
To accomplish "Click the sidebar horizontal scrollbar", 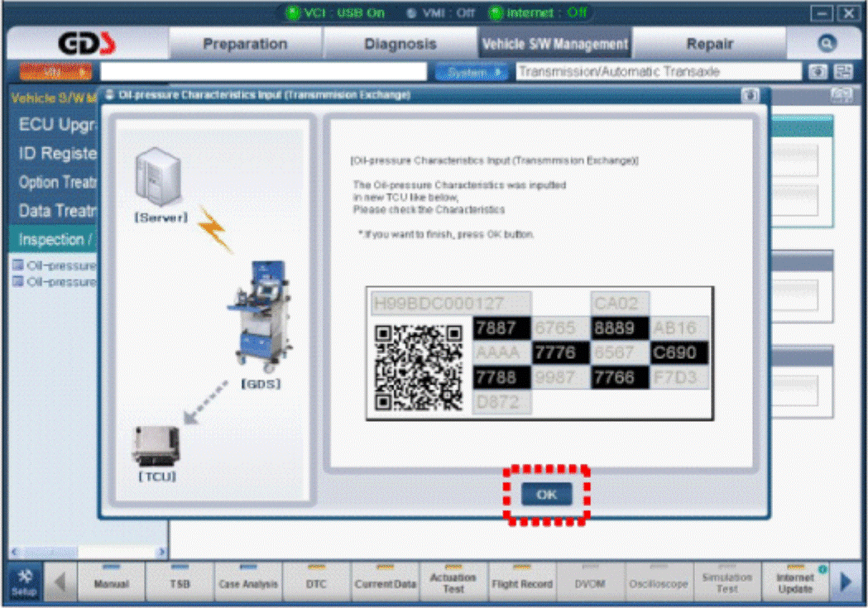I will 89,552.
